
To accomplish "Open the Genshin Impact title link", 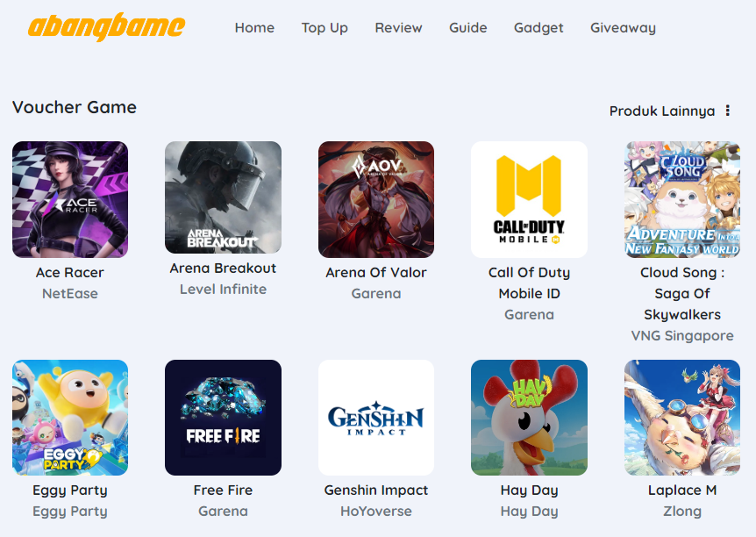I will (376, 490).
